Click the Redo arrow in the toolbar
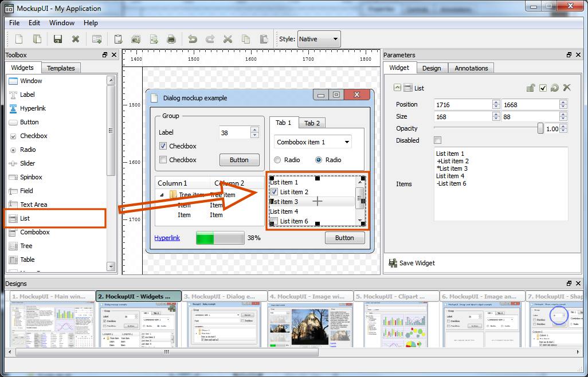Image resolution: width=588 pixels, height=377 pixels. pyautogui.click(x=210, y=39)
